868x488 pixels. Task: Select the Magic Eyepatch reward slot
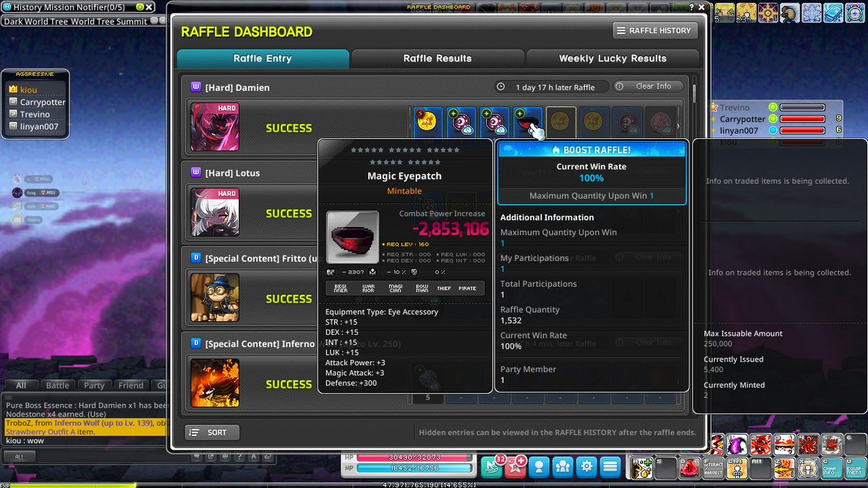(x=527, y=121)
